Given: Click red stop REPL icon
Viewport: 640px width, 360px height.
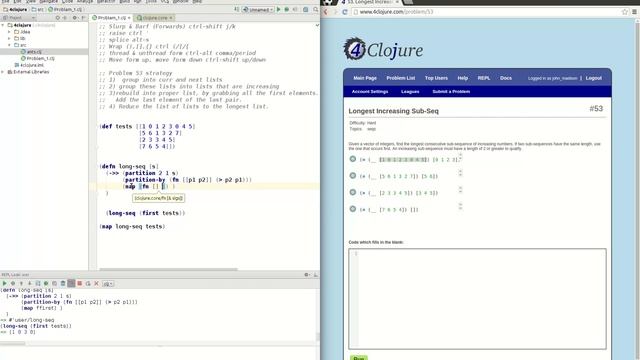Looking at the screenshot, I should click(x=80, y=283).
